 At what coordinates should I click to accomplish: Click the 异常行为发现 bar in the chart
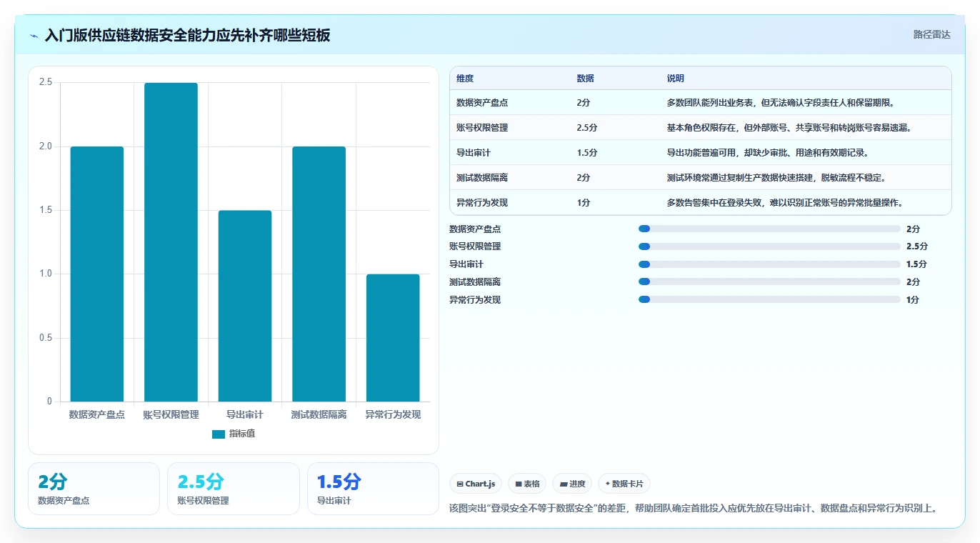[393, 338]
